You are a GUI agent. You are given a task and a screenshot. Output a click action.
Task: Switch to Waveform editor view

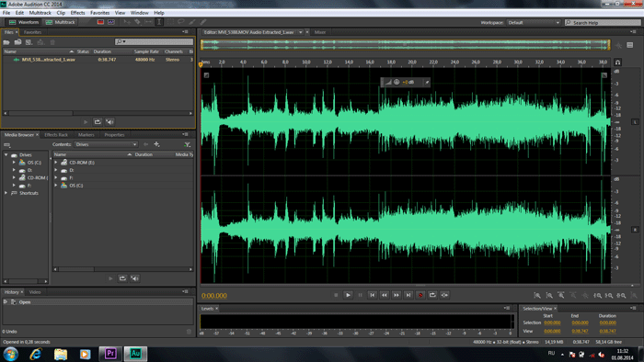tap(23, 22)
